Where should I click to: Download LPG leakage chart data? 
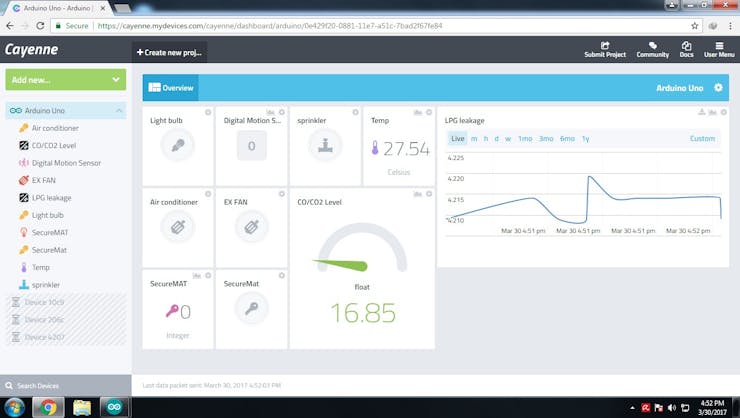pos(702,112)
